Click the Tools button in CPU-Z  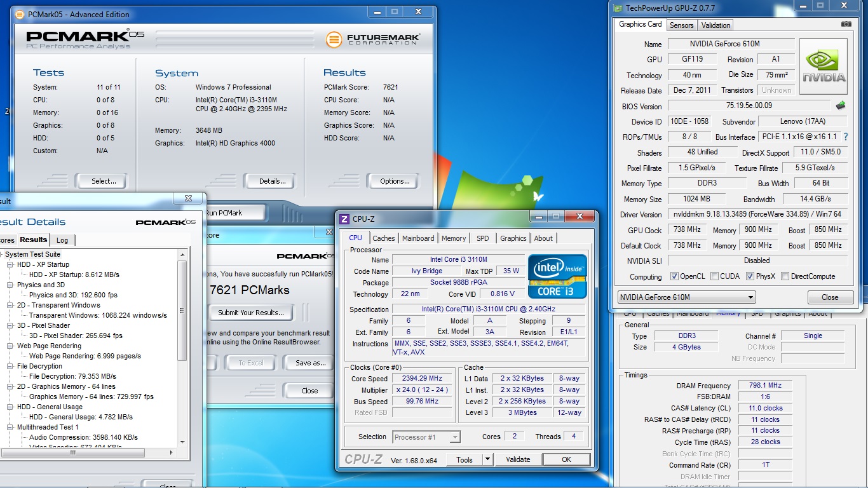coord(465,459)
